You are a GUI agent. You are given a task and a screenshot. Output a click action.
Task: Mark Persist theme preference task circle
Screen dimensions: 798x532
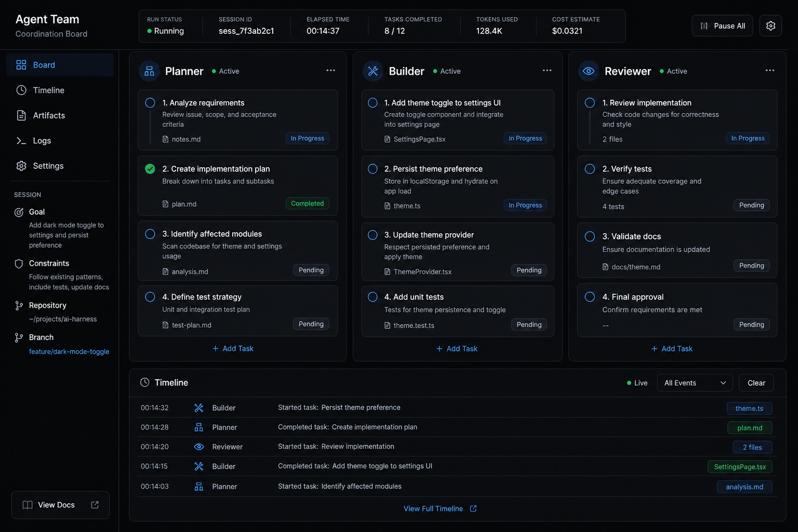point(373,169)
